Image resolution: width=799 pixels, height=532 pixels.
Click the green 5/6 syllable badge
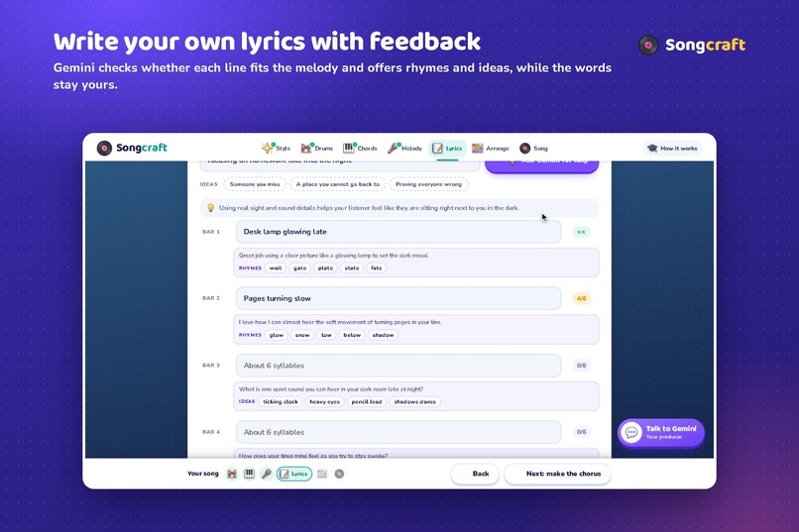click(x=581, y=232)
